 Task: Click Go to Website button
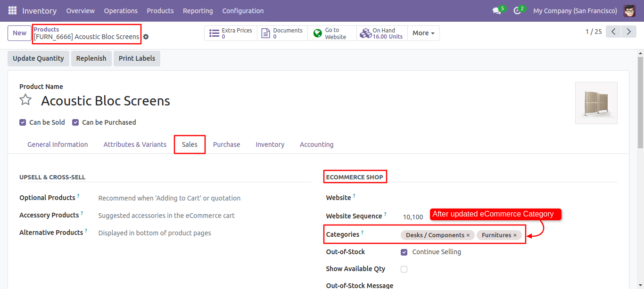click(x=332, y=33)
